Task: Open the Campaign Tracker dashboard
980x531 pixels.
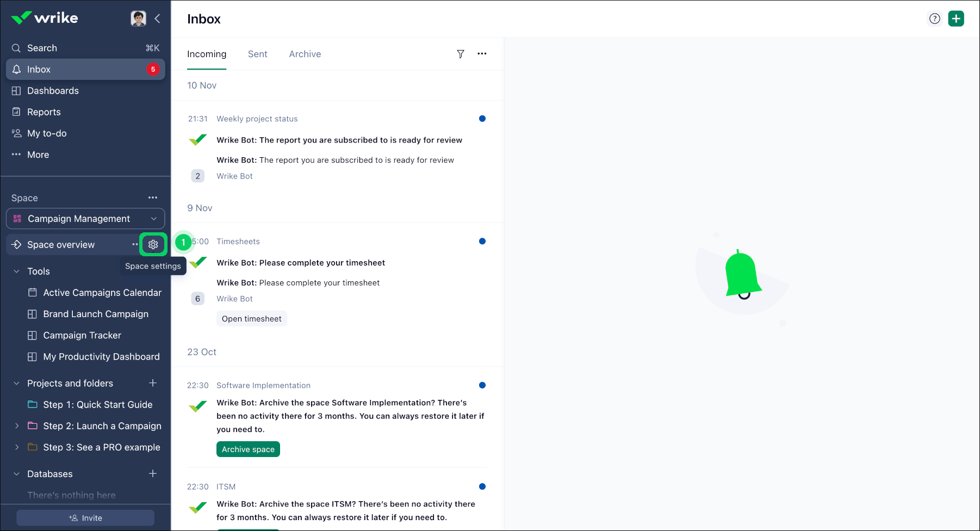Action: (x=82, y=336)
